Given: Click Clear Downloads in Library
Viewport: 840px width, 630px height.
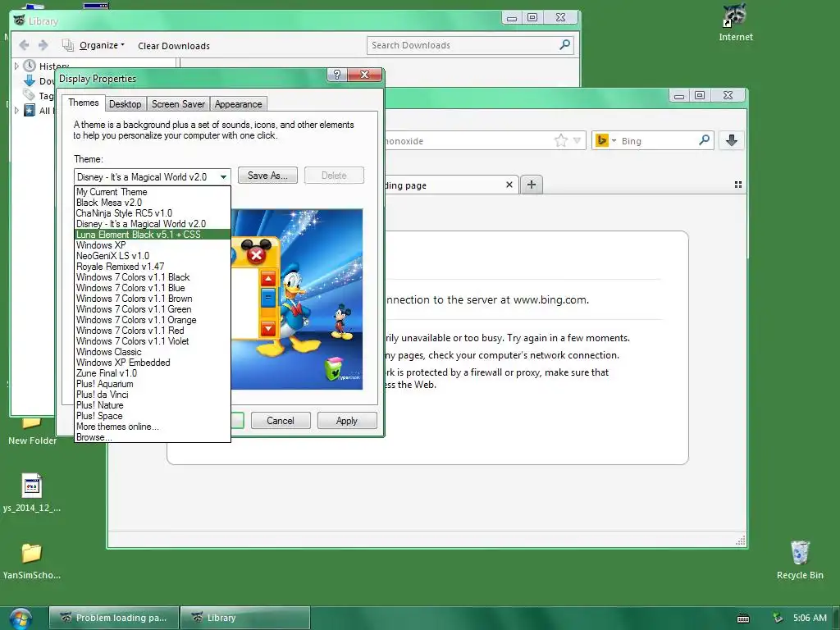Looking at the screenshot, I should click(174, 46).
